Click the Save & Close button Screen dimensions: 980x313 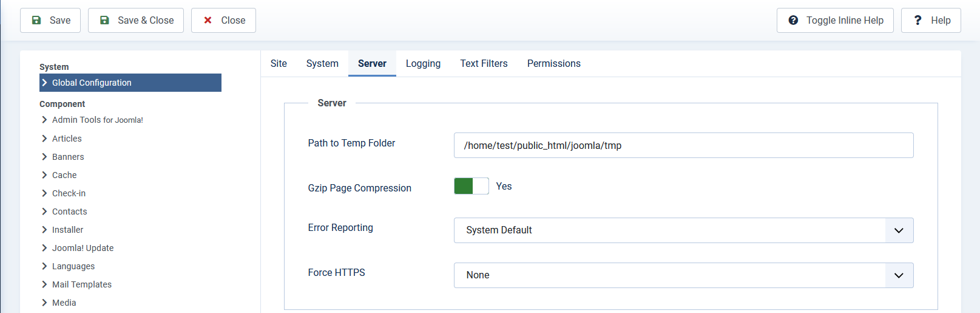(x=136, y=20)
